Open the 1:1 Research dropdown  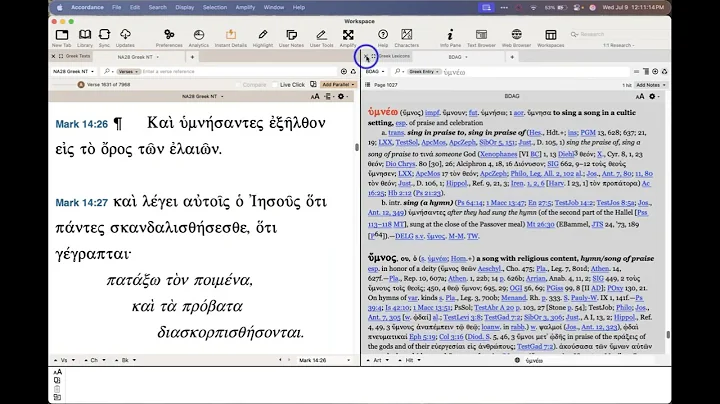(619, 45)
